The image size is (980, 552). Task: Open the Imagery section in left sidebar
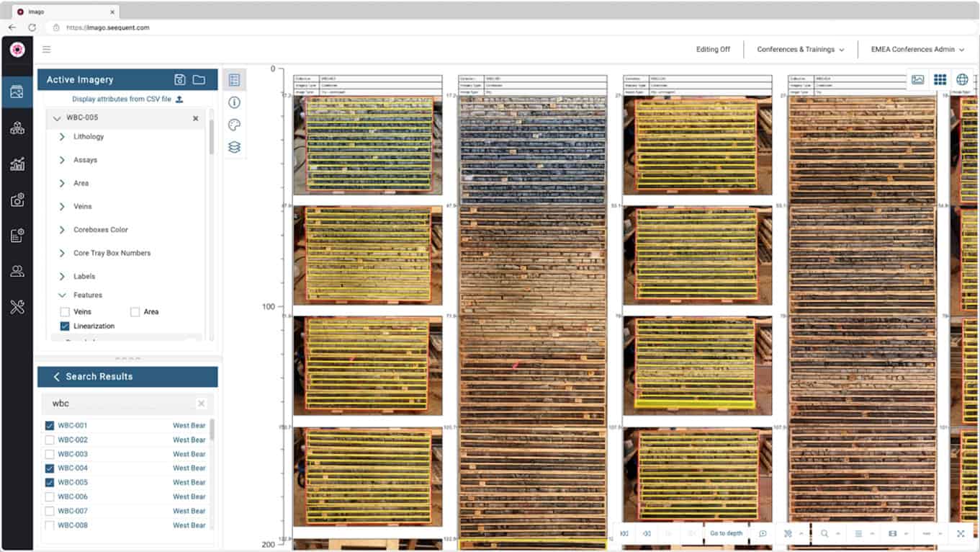[17, 92]
